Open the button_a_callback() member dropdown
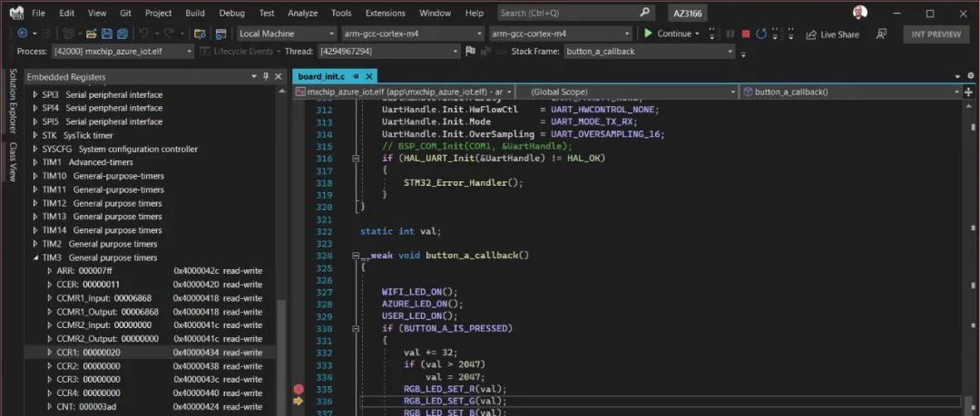980x416 pixels. click(850, 92)
